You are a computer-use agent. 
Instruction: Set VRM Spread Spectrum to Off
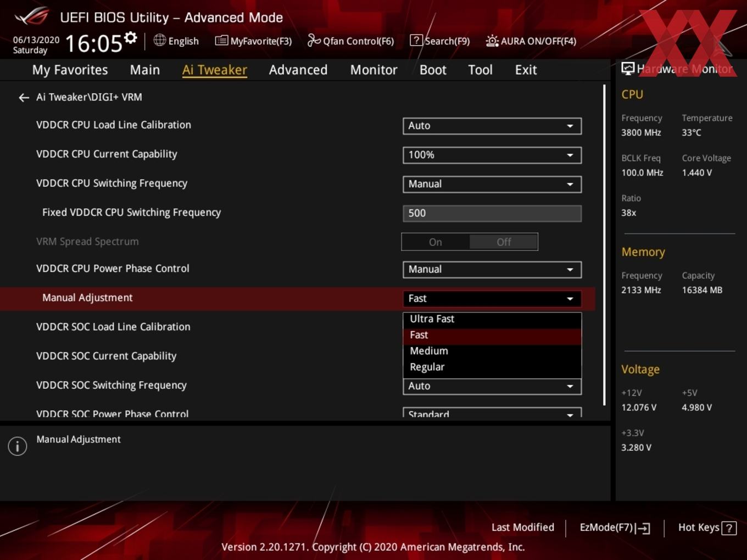pyautogui.click(x=504, y=242)
